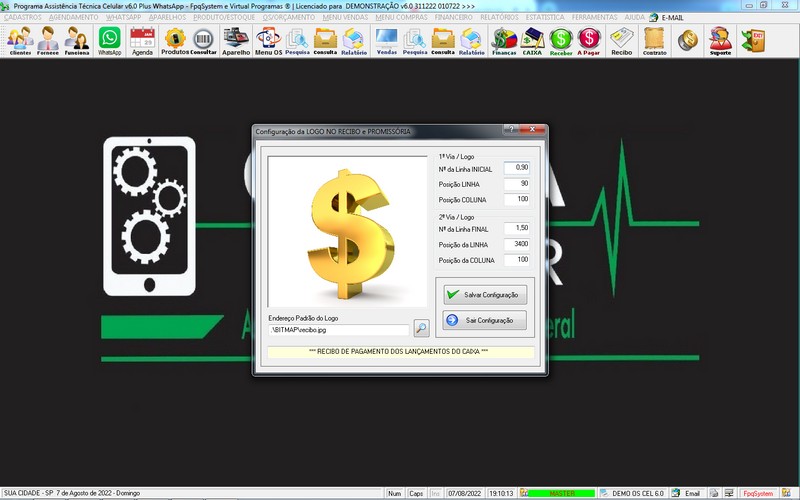
Task: Open the Produtos icon
Action: [x=174, y=41]
